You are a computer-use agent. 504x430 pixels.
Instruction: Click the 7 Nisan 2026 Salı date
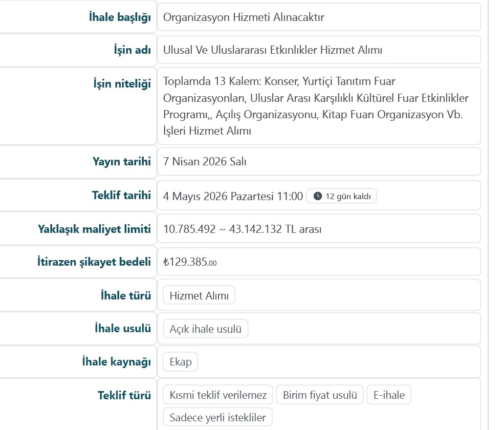(205, 162)
